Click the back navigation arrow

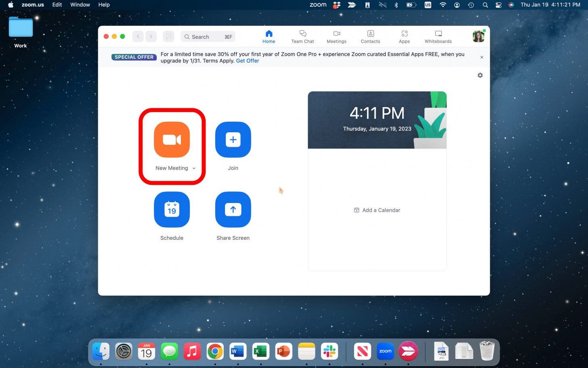(138, 36)
